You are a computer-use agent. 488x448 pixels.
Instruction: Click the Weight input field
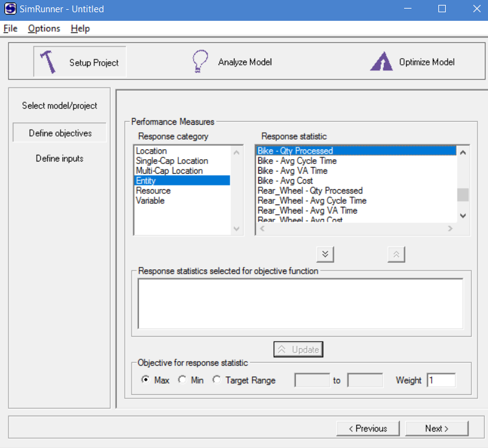click(441, 380)
